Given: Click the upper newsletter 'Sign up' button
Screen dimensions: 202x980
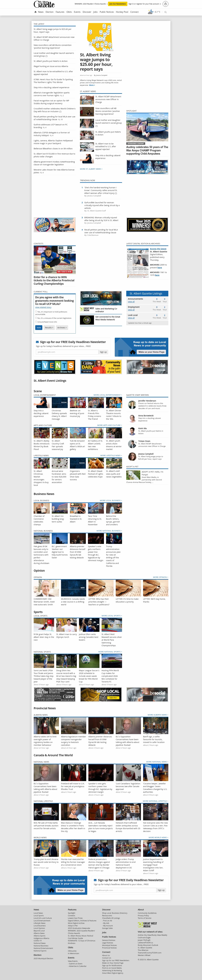Looking at the screenshot, I should click(x=103, y=352).
